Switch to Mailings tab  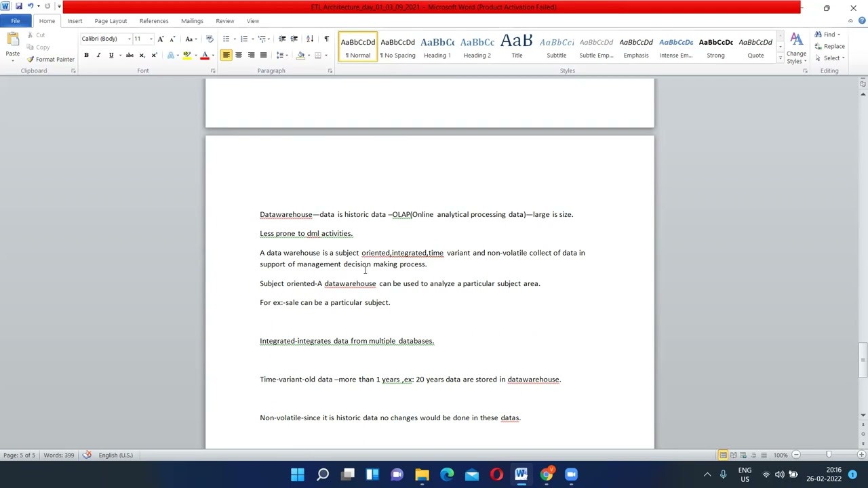pos(192,21)
